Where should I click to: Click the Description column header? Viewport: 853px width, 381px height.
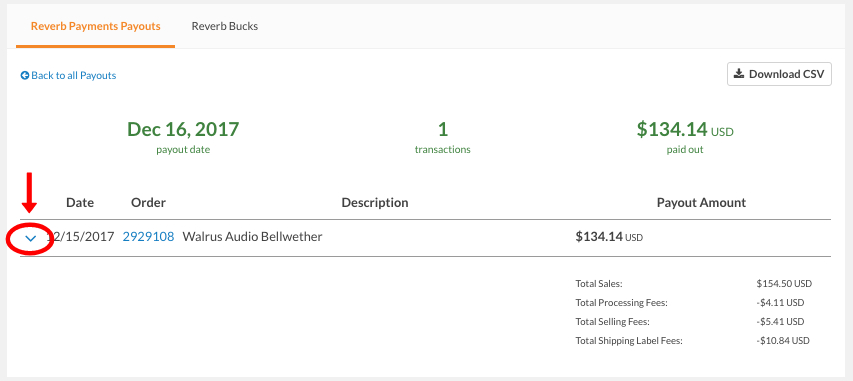(x=375, y=202)
